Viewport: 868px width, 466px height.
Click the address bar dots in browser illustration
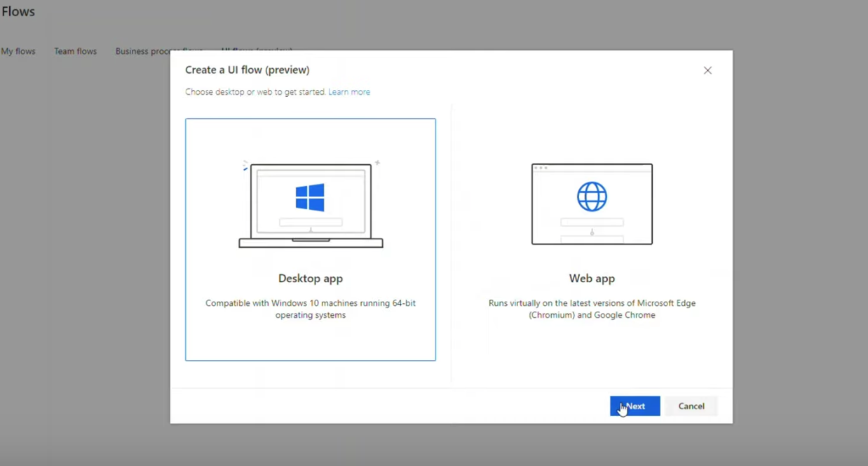click(540, 168)
